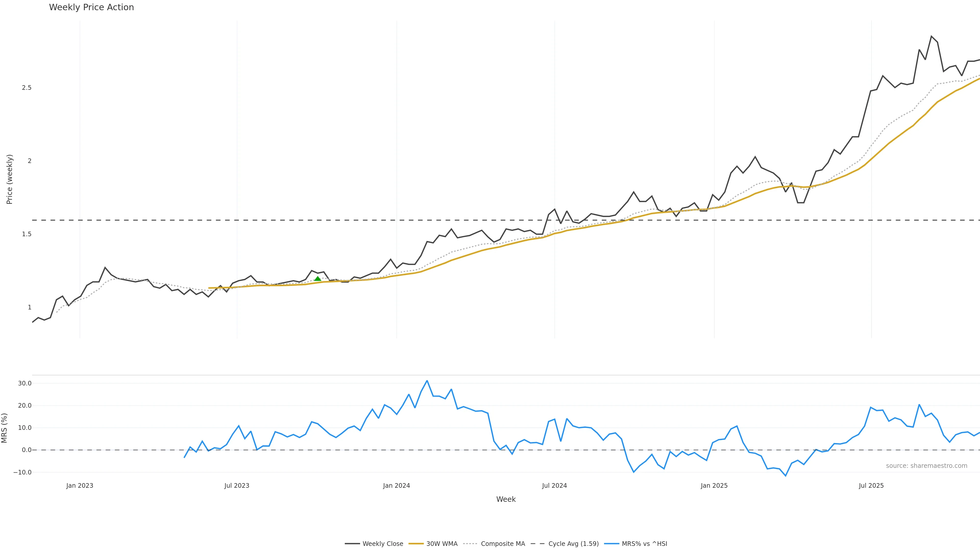Select the Jan 2024 x-axis tick label
This screenshot has width=980, height=551.
tap(396, 486)
